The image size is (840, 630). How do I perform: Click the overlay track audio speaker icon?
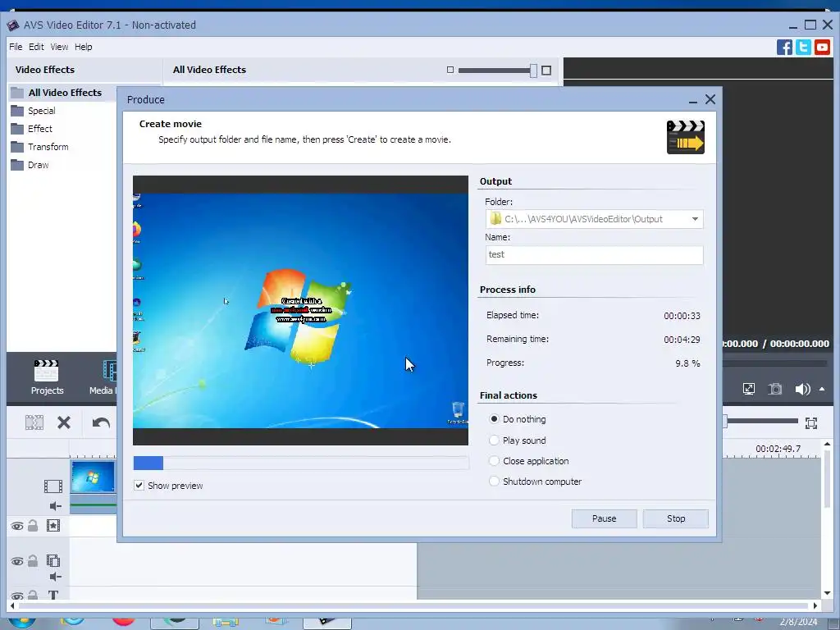(55, 577)
